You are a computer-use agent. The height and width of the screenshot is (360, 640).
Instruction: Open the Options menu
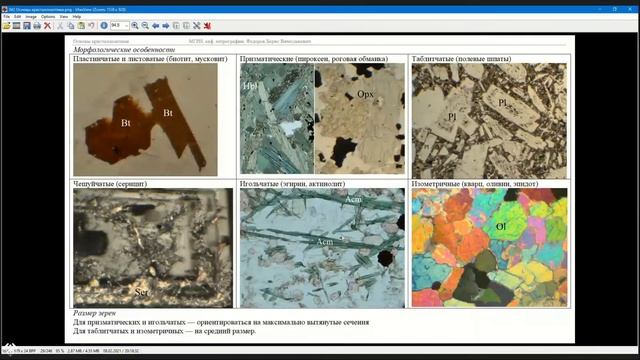(x=48, y=17)
